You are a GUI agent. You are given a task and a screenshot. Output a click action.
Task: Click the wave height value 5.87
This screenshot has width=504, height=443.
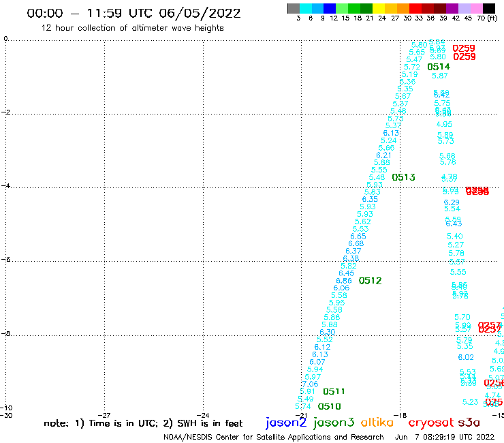click(440, 76)
